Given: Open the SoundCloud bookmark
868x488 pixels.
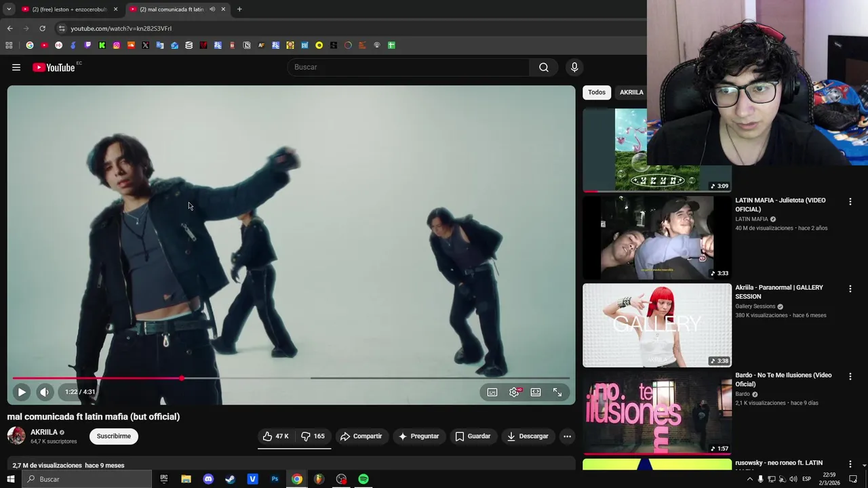Looking at the screenshot, I should coord(131,45).
